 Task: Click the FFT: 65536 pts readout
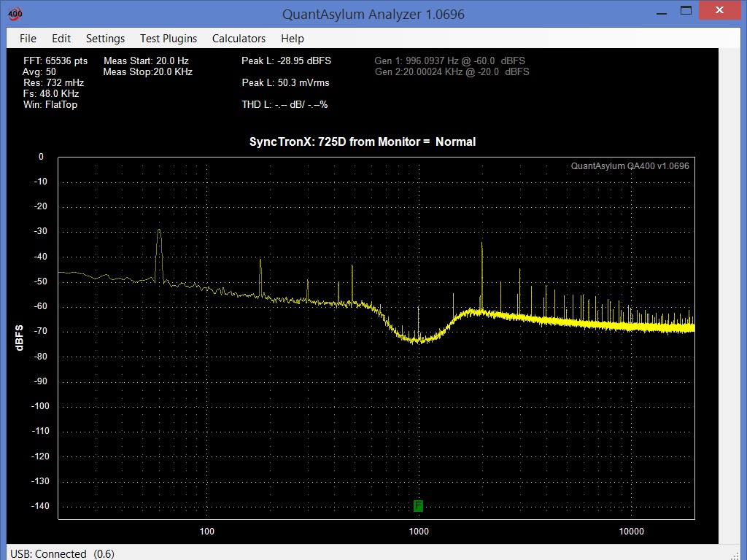pos(55,61)
